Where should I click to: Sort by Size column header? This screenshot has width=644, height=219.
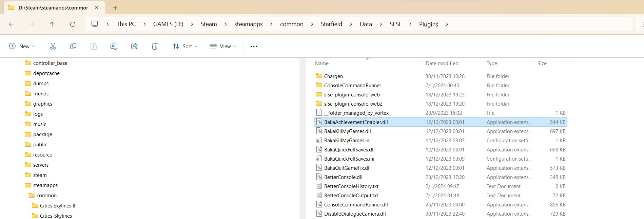tap(542, 63)
